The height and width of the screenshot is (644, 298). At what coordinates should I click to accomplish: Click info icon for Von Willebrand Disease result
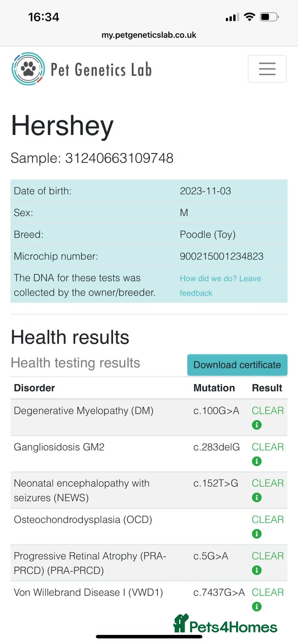257,607
